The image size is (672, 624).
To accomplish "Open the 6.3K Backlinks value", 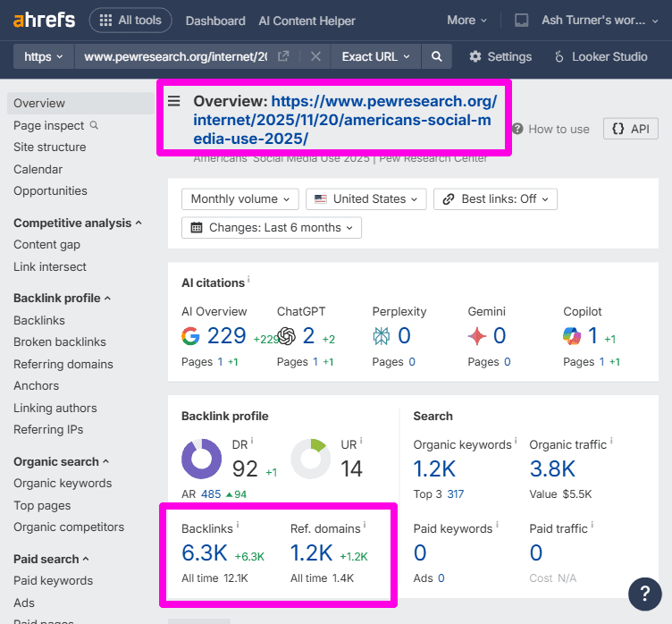I will click(x=205, y=552).
